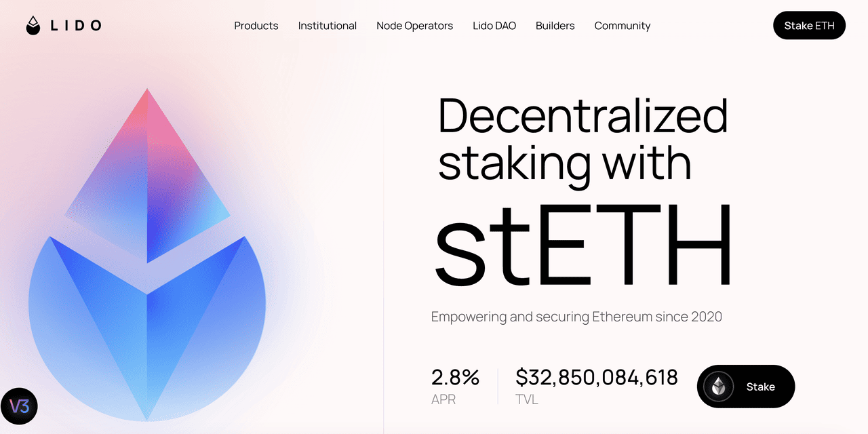The image size is (868, 434).
Task: Click the large Lido droplet illustration
Action: pyautogui.click(x=147, y=254)
